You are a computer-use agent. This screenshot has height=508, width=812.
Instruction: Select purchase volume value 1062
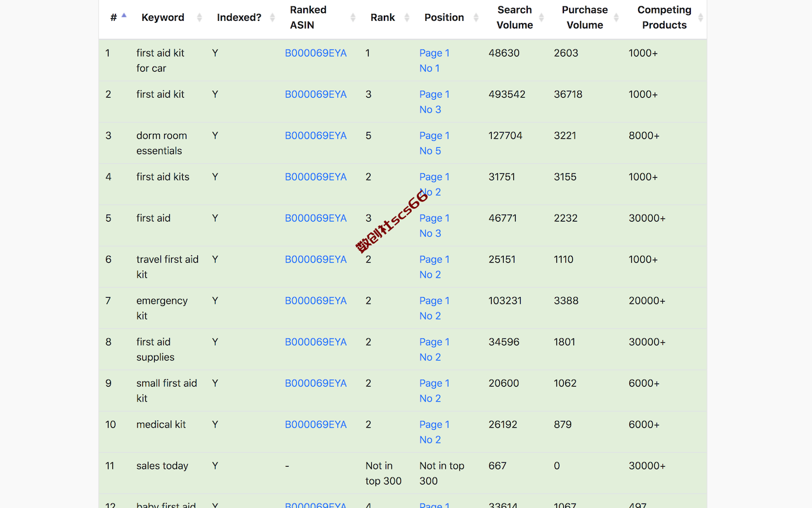565,384
